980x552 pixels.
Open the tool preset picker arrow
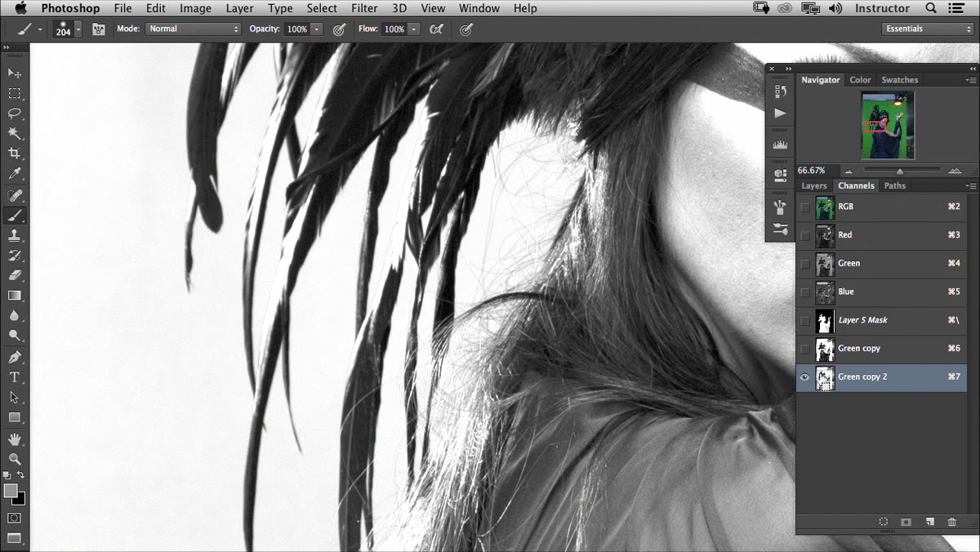40,29
